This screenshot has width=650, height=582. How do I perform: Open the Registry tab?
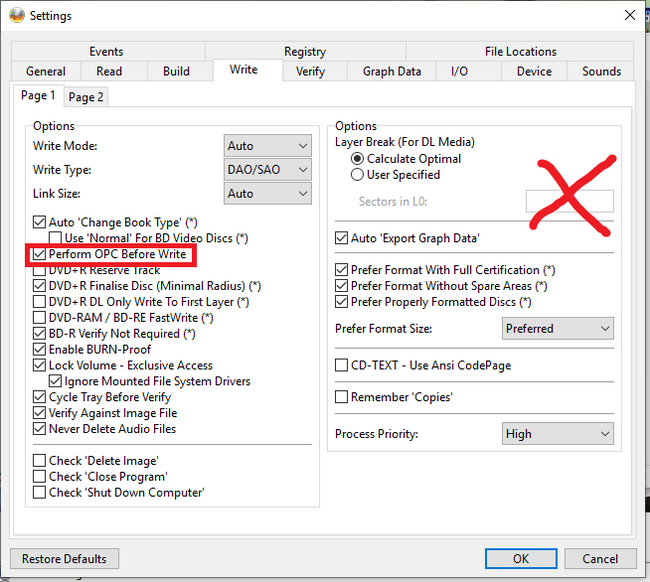[305, 51]
